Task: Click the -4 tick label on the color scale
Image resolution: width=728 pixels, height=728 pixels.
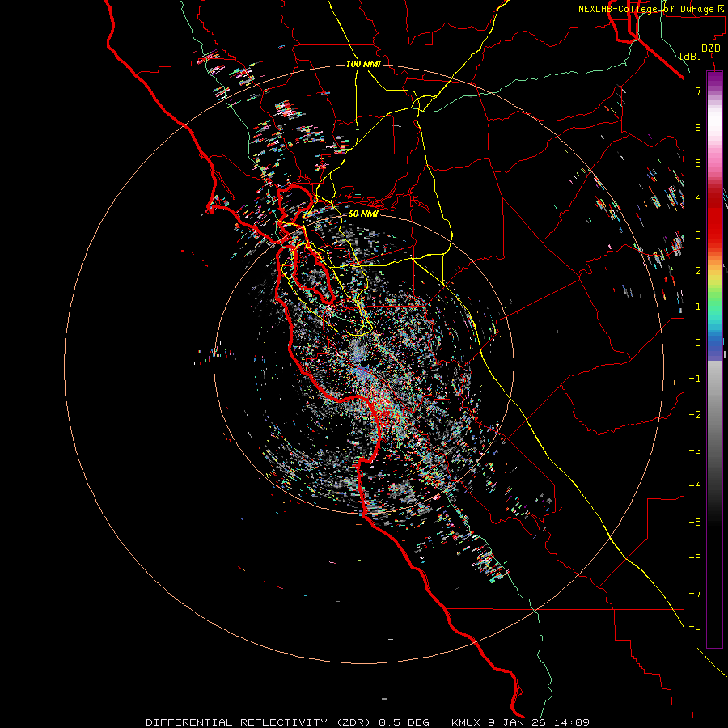Action: coord(695,485)
